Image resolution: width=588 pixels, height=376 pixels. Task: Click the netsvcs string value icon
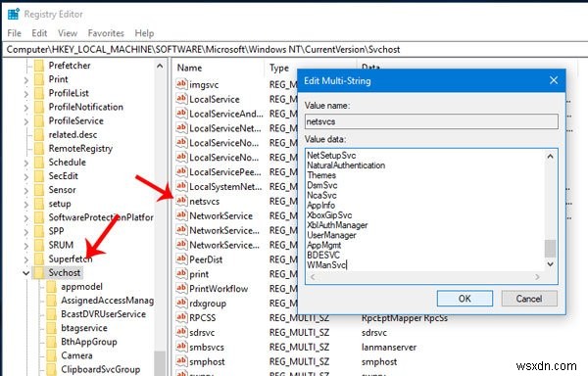point(181,201)
